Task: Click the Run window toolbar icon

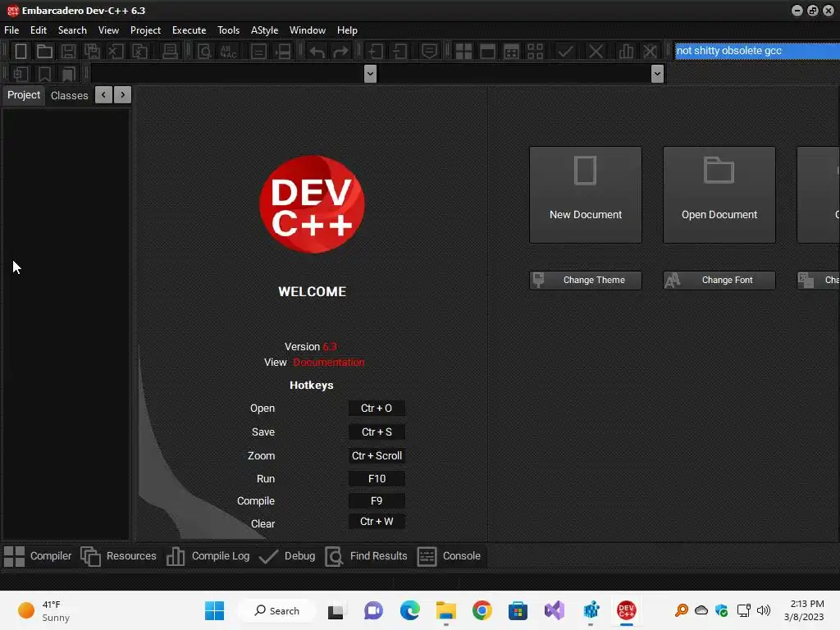Action: (x=487, y=52)
